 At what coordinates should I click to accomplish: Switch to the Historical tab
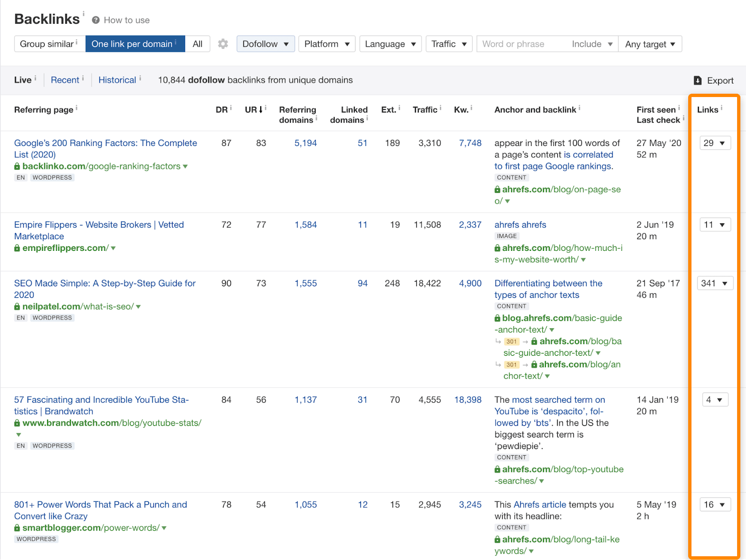(x=117, y=80)
